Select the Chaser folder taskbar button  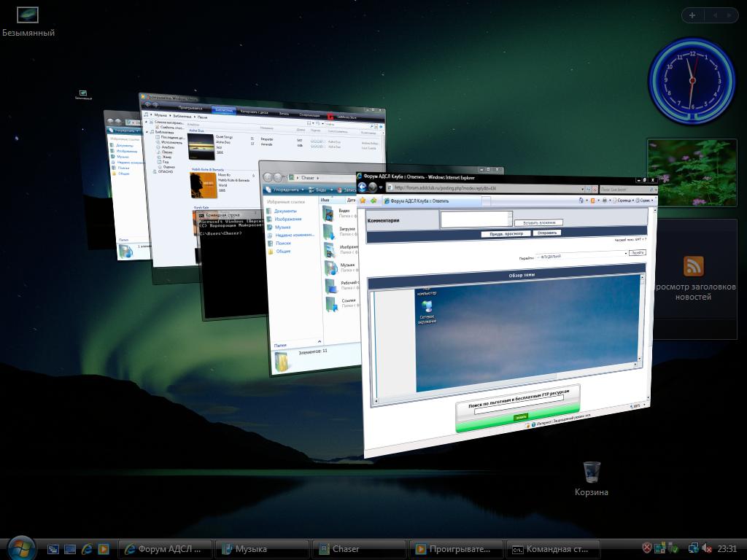(x=359, y=549)
